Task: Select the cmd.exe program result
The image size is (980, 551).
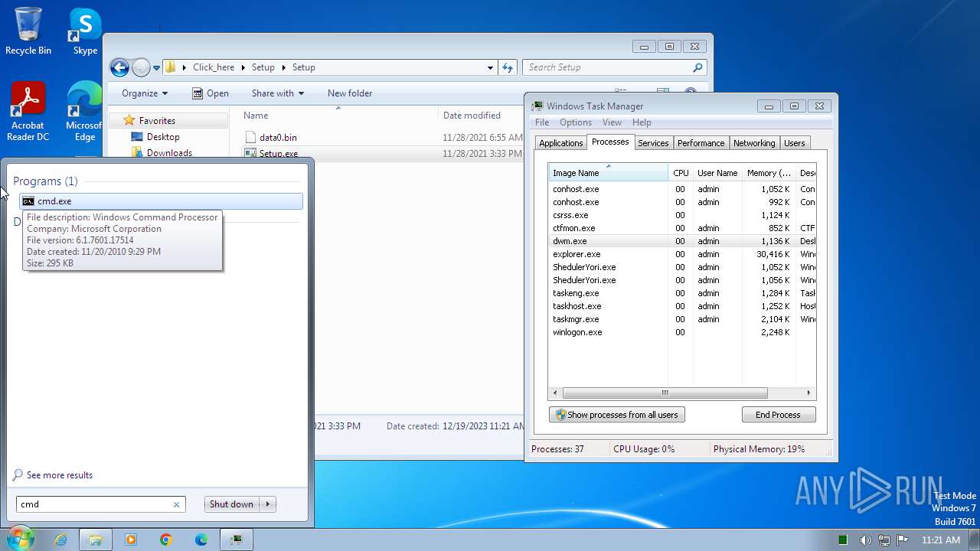Action: click(161, 201)
